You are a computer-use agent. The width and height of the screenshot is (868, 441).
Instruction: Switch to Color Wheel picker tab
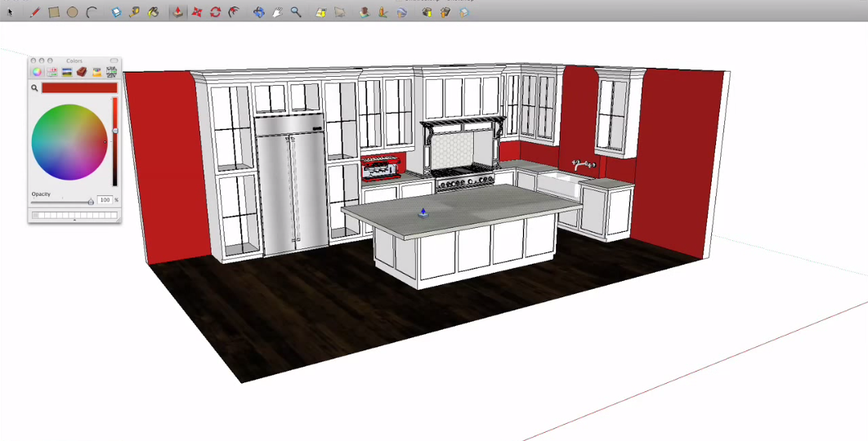pyautogui.click(x=37, y=72)
